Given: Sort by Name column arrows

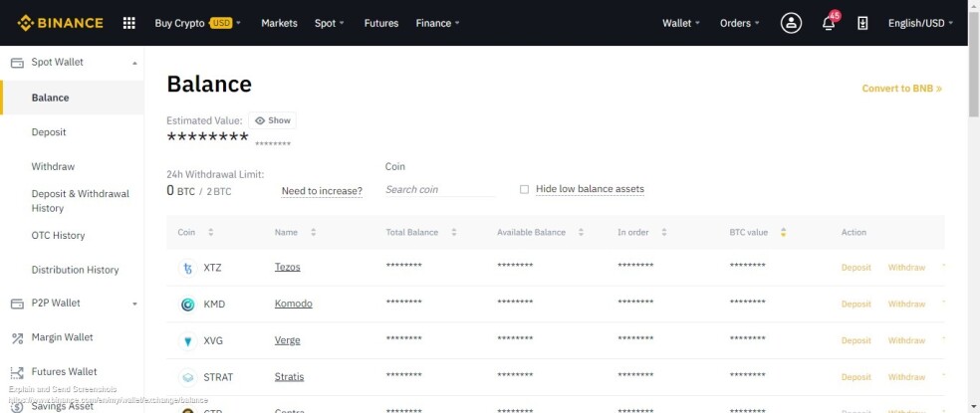Looking at the screenshot, I should [313, 233].
